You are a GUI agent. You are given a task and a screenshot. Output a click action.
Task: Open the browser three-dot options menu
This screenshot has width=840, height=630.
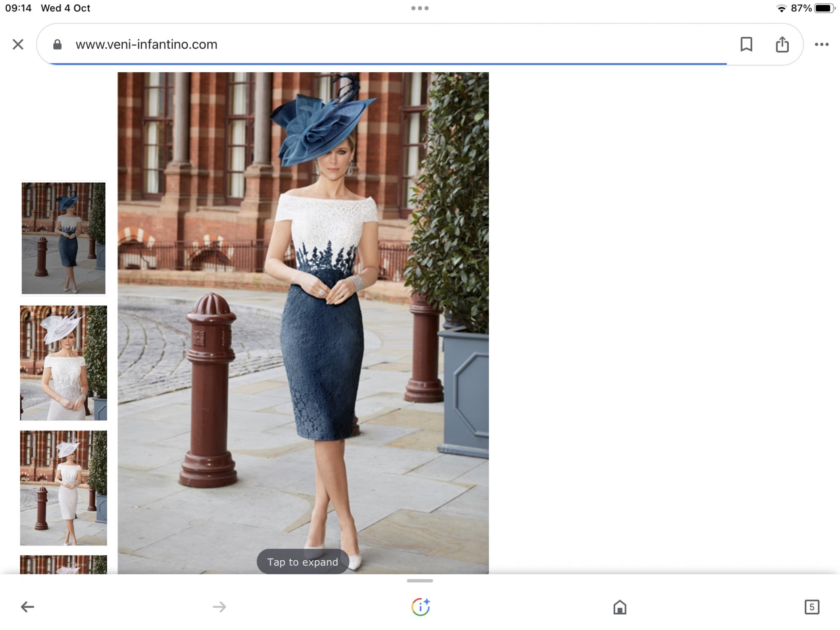[822, 44]
